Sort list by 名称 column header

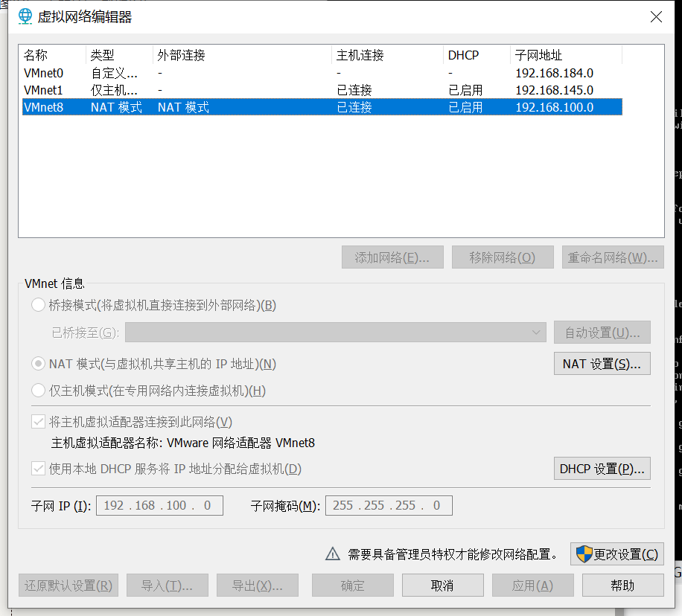coord(52,55)
